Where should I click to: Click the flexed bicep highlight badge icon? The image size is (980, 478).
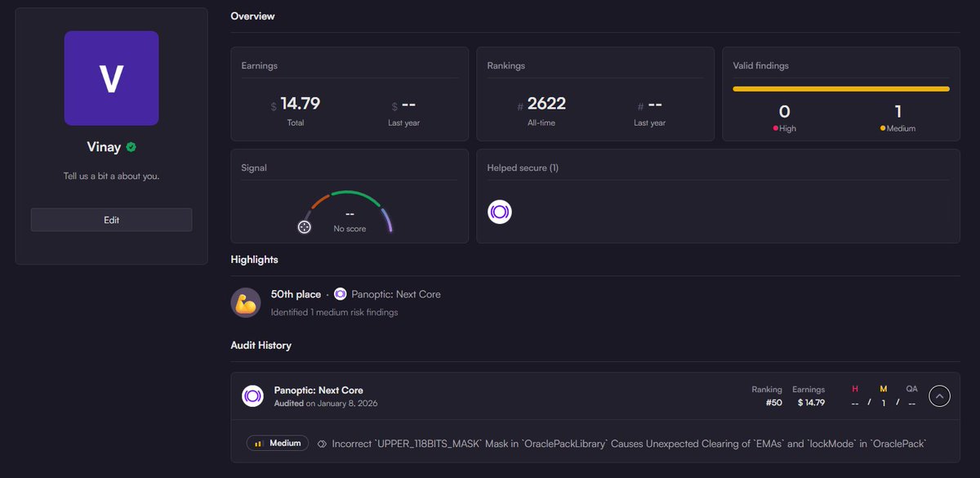click(245, 302)
